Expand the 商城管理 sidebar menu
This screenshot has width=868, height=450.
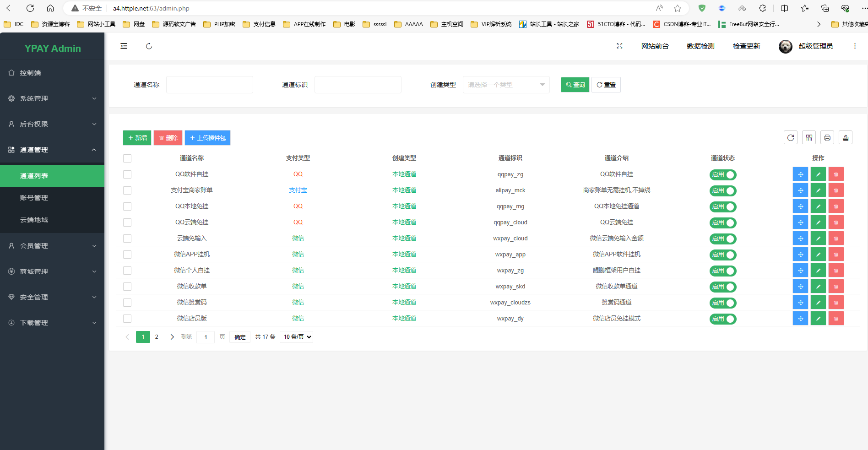tap(52, 271)
